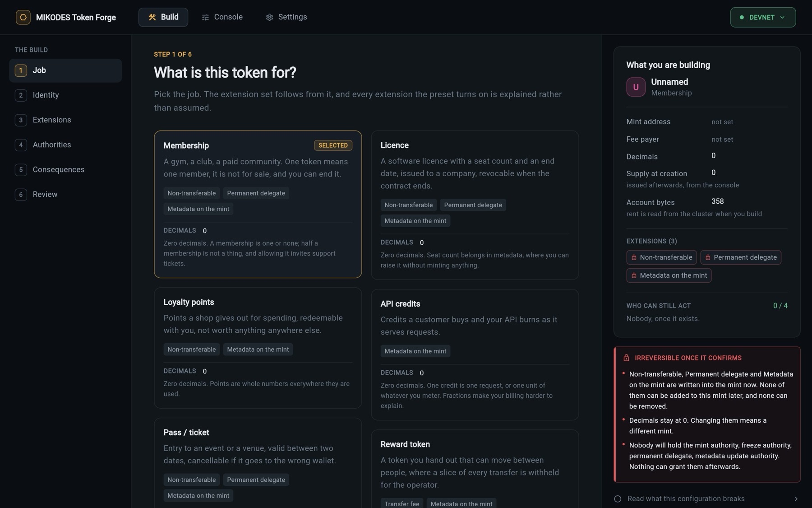The height and width of the screenshot is (508, 812).
Task: Click the lock icon beside Irreversible once it confirms
Action: [626, 358]
